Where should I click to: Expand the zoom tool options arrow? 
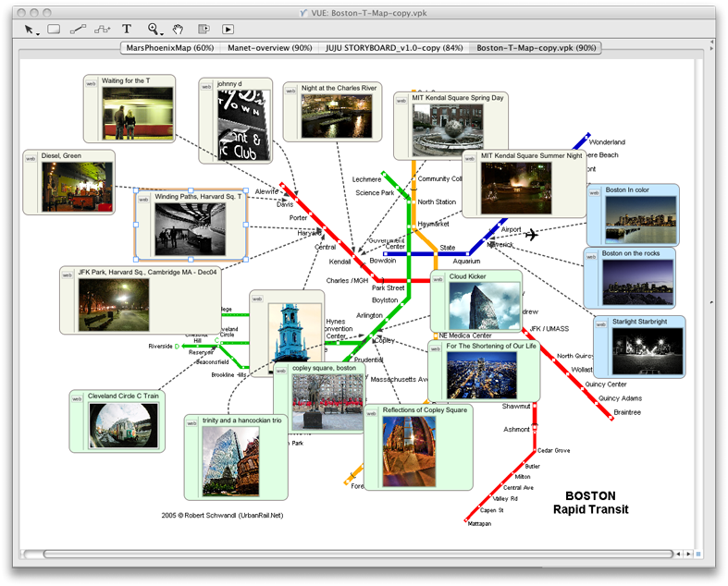[162, 34]
